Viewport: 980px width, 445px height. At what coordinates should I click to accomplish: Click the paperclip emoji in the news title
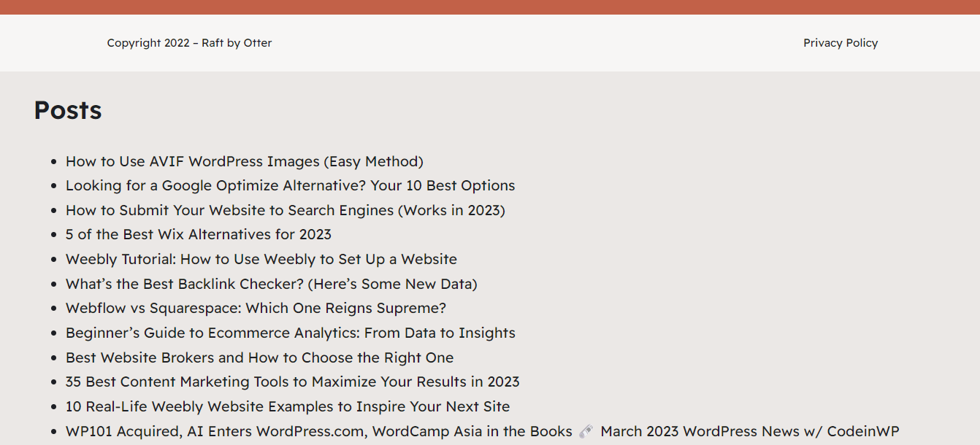[x=585, y=430]
